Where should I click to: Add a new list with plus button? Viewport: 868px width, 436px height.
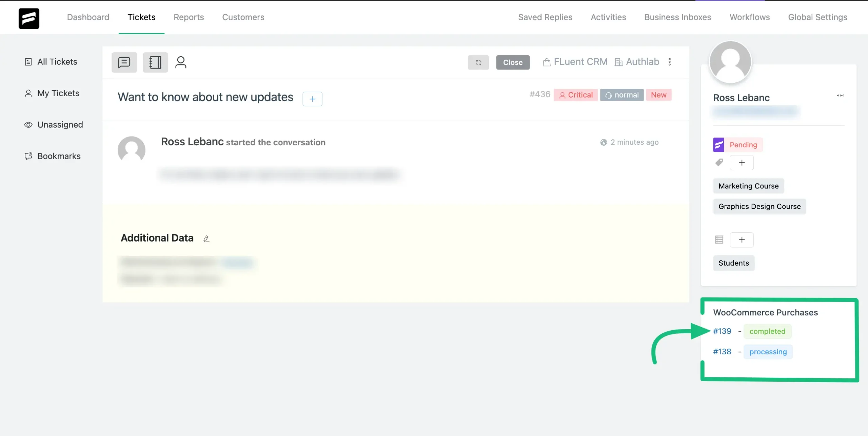pyautogui.click(x=742, y=240)
